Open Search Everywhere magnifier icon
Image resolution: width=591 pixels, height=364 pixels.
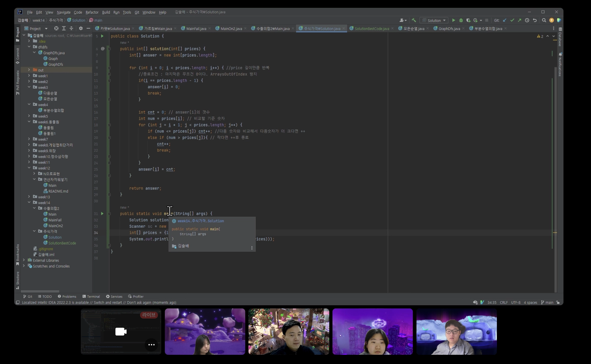(544, 20)
